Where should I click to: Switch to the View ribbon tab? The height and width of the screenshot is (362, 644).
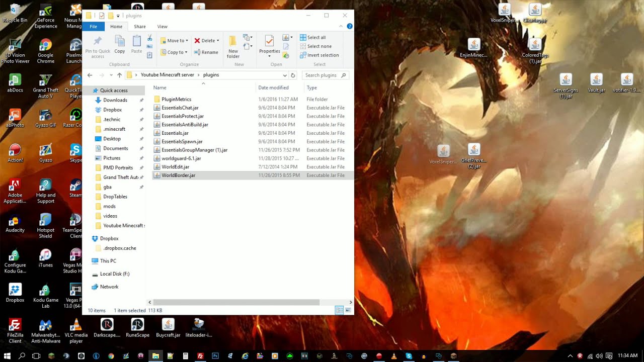[162, 27]
